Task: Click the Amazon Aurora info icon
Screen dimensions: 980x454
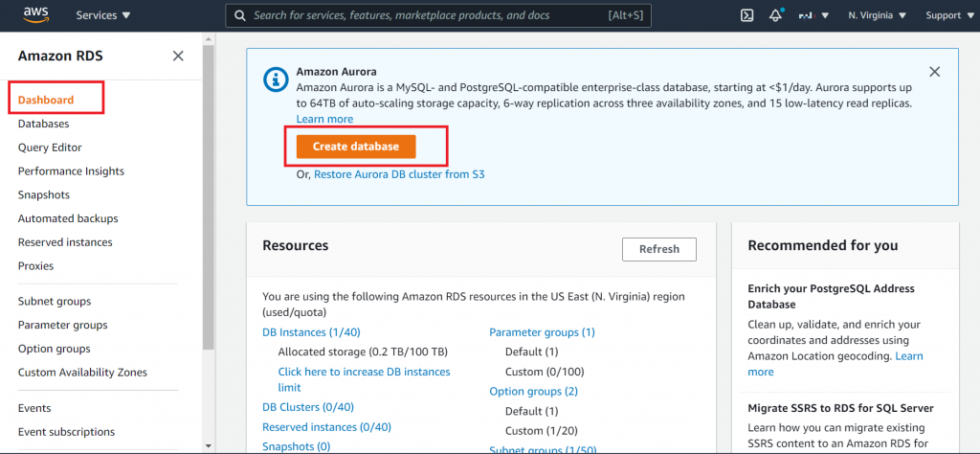Action: (x=275, y=79)
